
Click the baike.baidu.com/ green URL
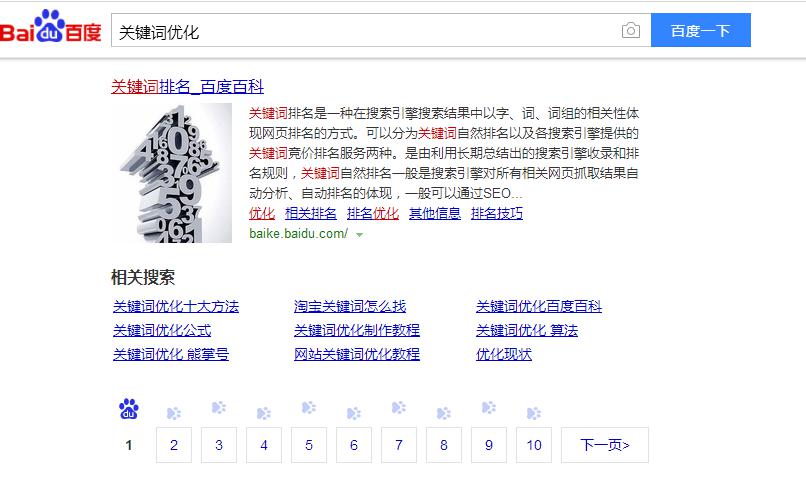pos(299,234)
